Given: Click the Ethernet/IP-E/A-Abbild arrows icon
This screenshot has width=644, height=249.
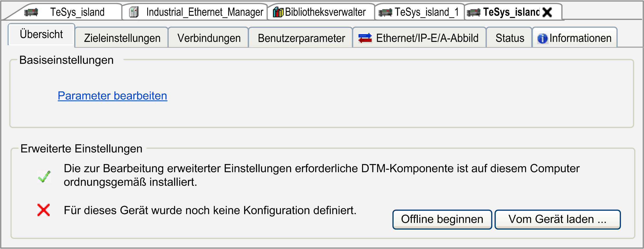Looking at the screenshot, I should pos(365,38).
